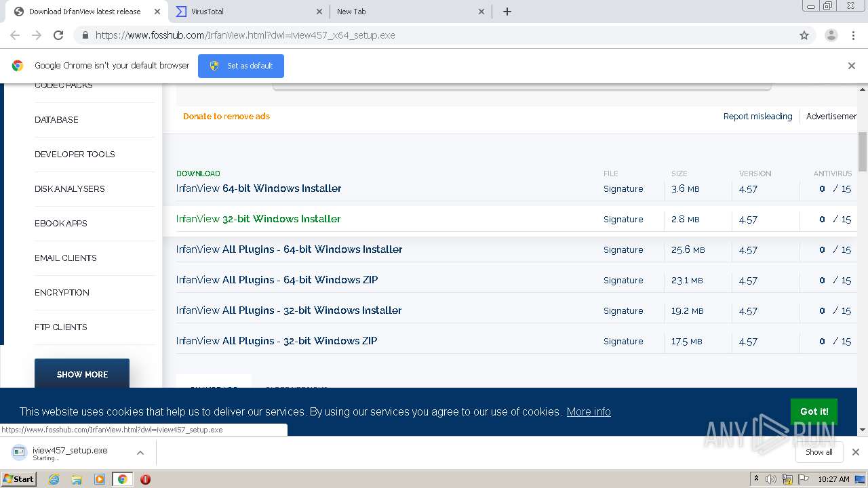Open a new tab with plus icon

pyautogui.click(x=507, y=12)
